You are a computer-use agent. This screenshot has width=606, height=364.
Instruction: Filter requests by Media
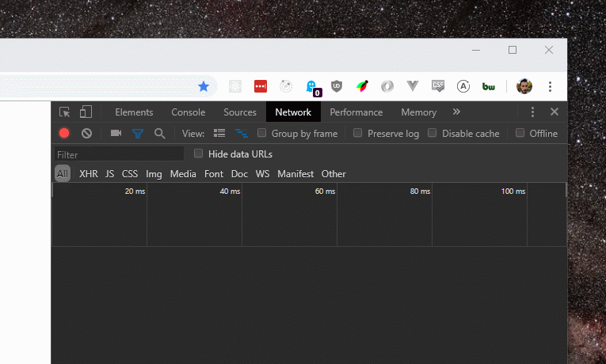[183, 174]
